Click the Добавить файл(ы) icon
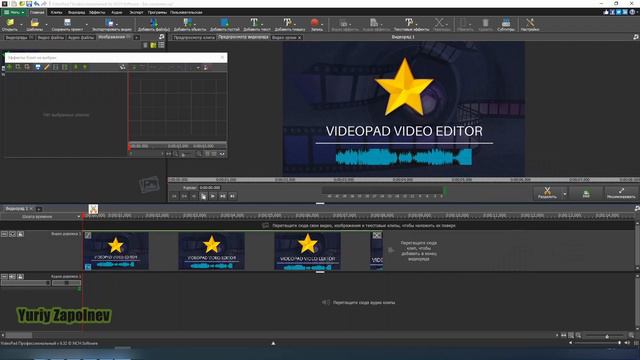640x360 pixels. tap(153, 23)
